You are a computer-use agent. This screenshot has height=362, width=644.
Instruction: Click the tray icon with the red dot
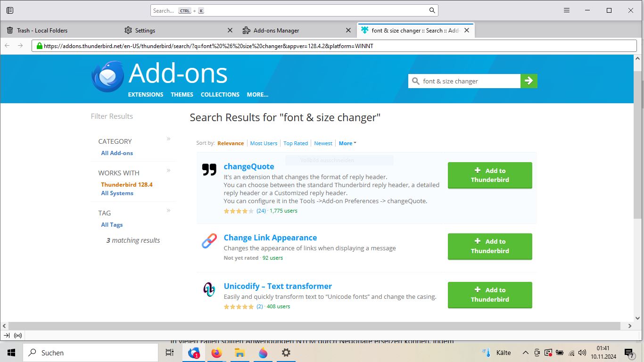click(x=548, y=353)
